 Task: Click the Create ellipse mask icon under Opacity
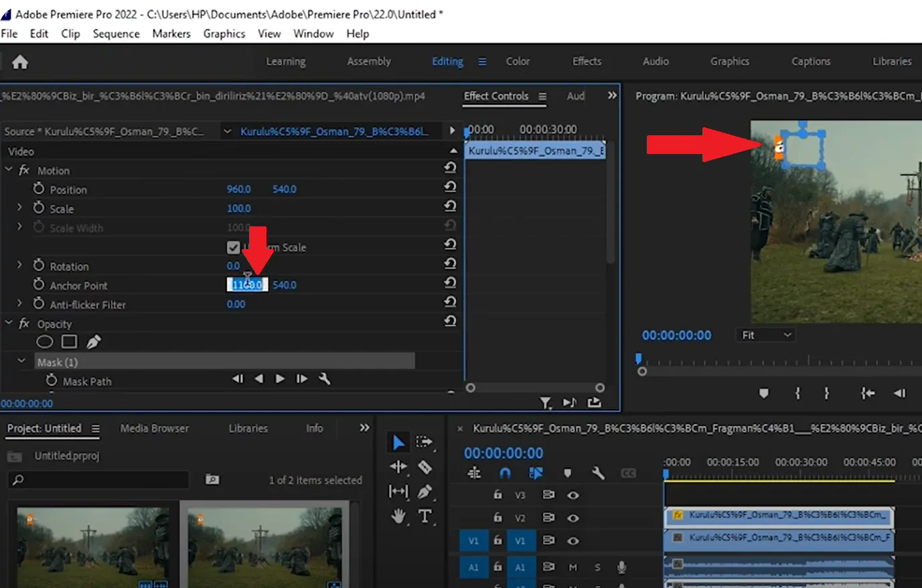(x=45, y=342)
